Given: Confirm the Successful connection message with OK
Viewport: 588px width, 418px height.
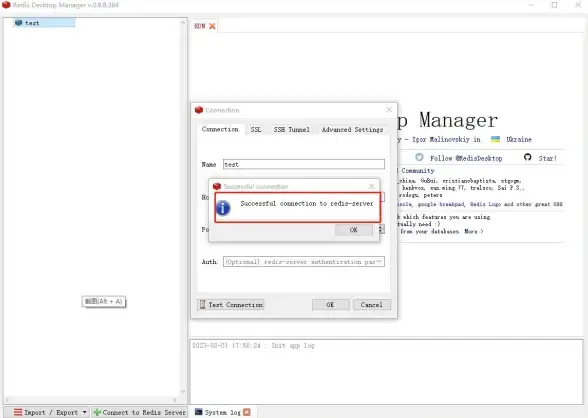Looking at the screenshot, I should pyautogui.click(x=354, y=230).
